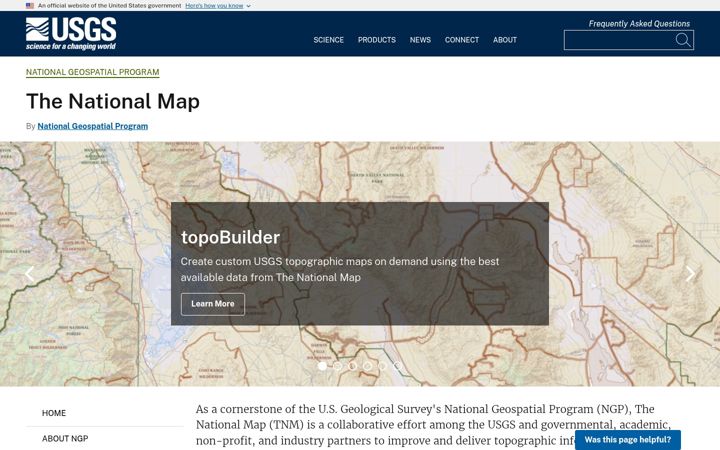Go to previous carousel slide arrow
Viewport: 720px width, 450px height.
pyautogui.click(x=30, y=274)
